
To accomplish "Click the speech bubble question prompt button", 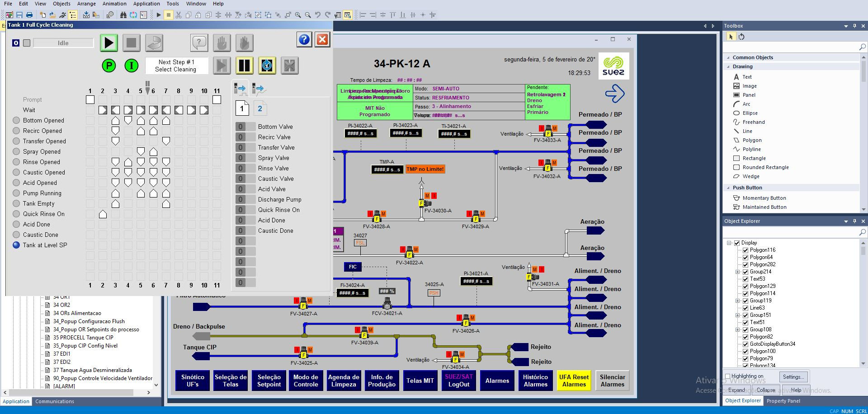I will pos(199,43).
